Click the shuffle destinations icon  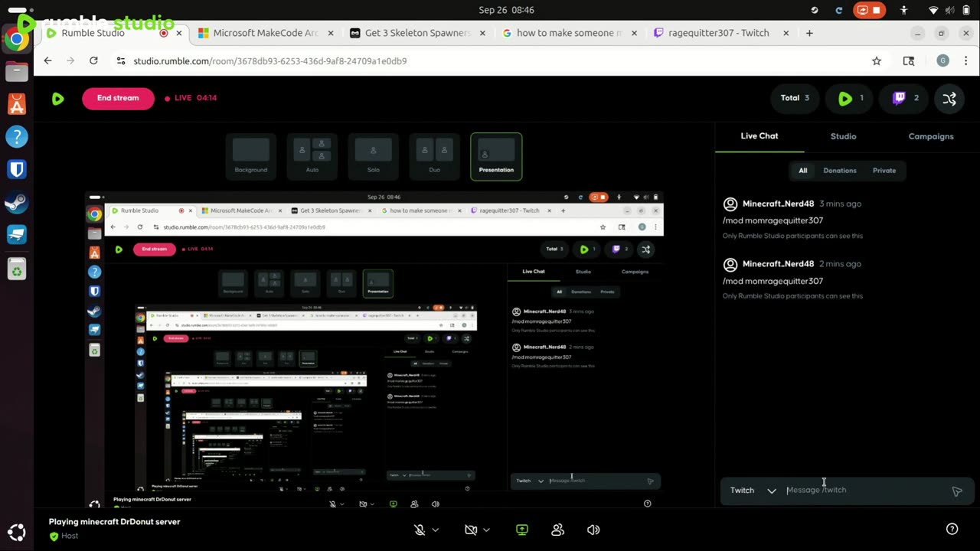[949, 99]
